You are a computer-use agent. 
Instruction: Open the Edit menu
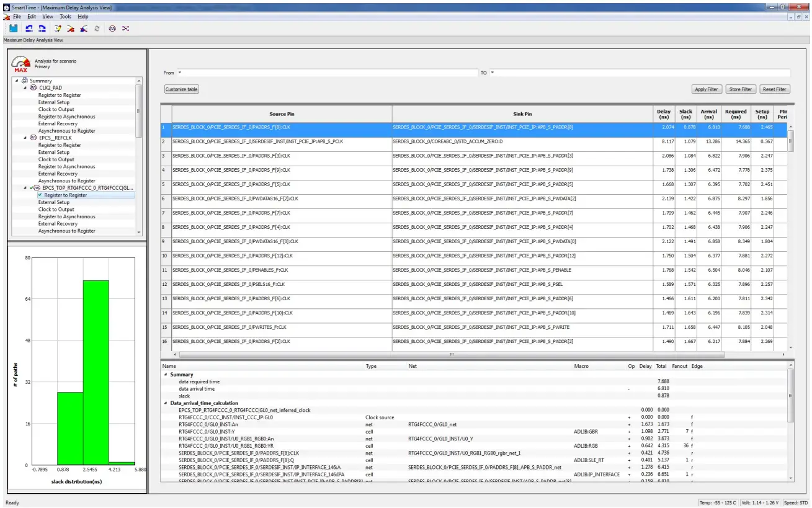(31, 17)
